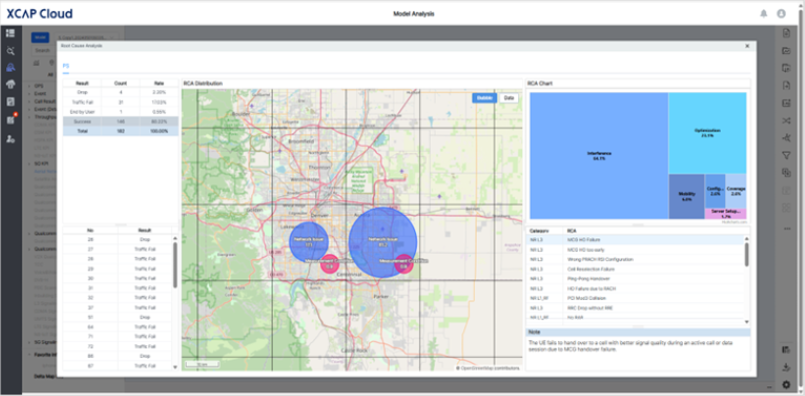Open the user profile avatar icon
Viewport: 805px width, 396px height.
click(781, 14)
